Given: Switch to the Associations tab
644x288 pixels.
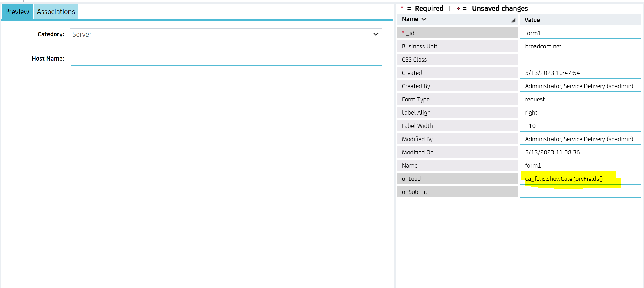Looking at the screenshot, I should click(56, 11).
